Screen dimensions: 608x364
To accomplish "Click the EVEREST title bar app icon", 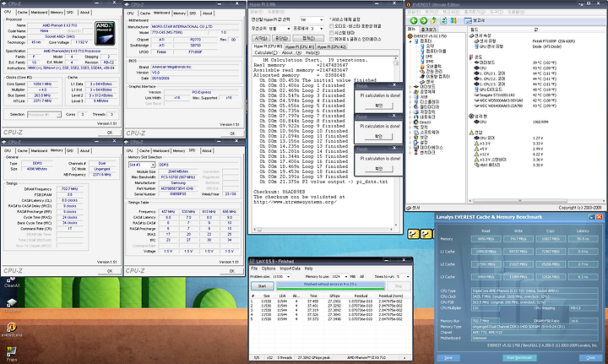I will coord(409,5).
